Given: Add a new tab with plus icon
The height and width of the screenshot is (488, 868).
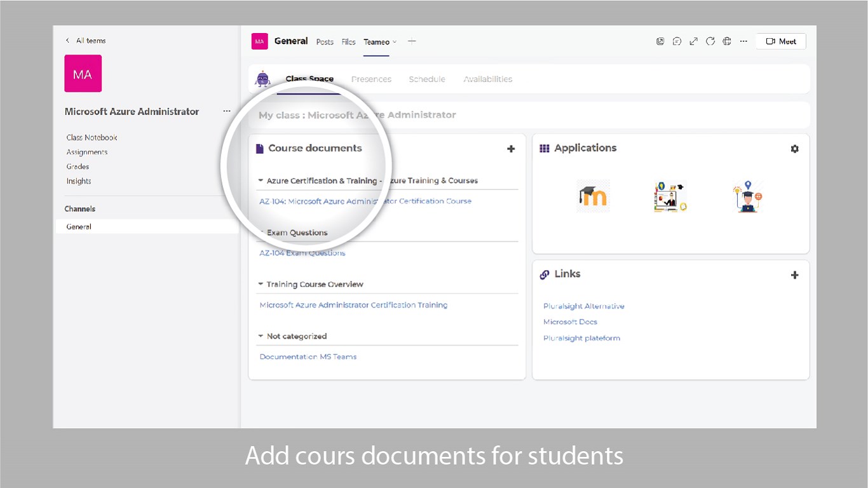Looking at the screenshot, I should (412, 41).
